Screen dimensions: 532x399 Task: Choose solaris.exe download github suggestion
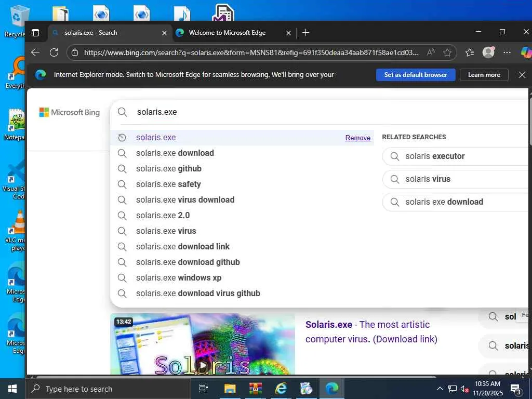point(242,262)
